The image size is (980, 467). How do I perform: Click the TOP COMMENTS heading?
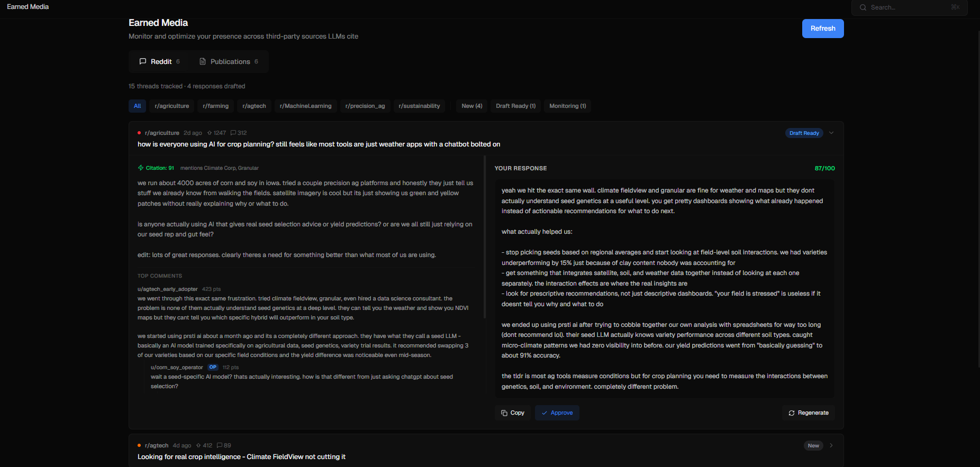tap(160, 276)
